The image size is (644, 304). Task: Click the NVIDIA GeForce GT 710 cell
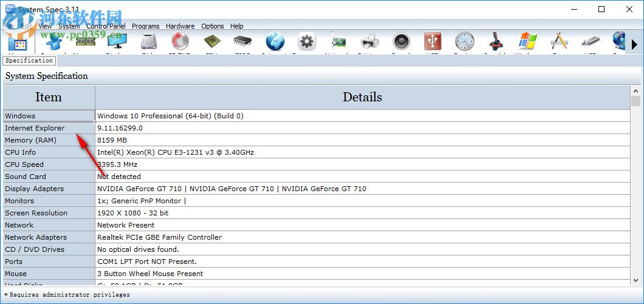tap(363, 189)
